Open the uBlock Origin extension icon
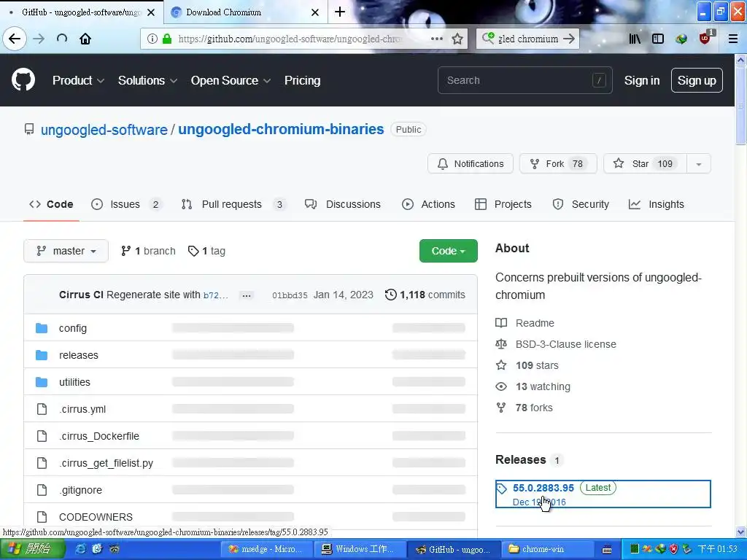Screen dimensions: 747x560 coord(705,38)
